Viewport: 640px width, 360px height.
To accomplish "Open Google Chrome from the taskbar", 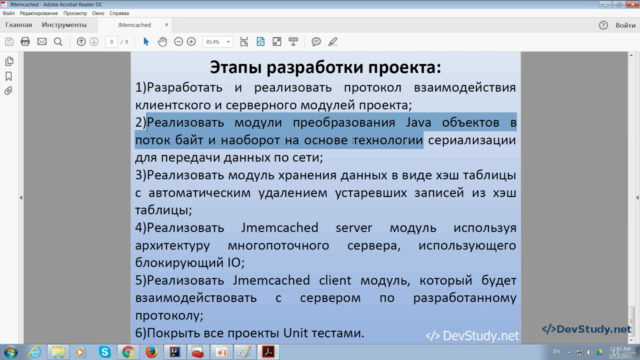I will coord(128,352).
